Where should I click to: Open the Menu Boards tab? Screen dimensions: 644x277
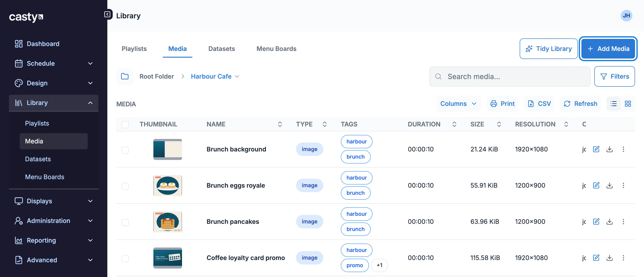[x=276, y=49]
